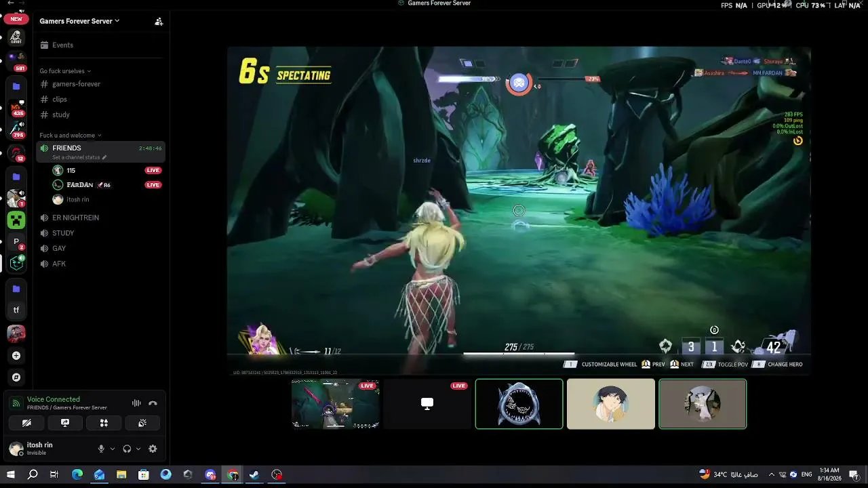Click the ENG language indicator in tray

pyautogui.click(x=807, y=474)
